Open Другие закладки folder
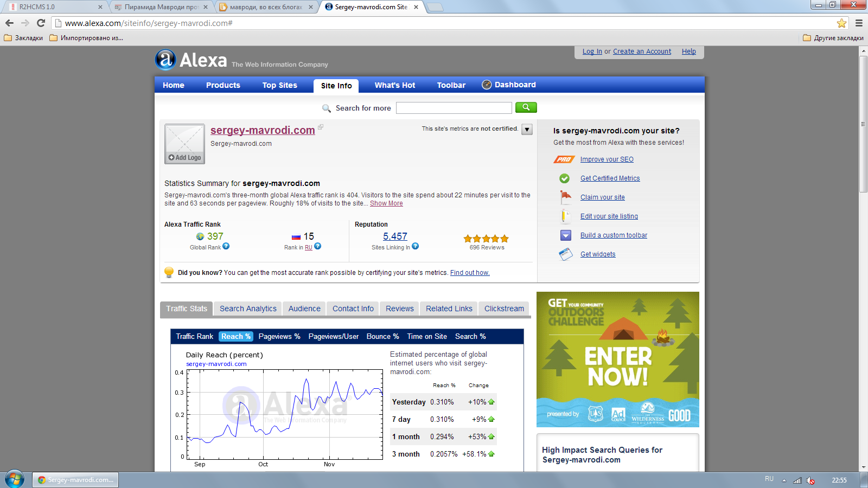This screenshot has height=488, width=868. point(833,38)
